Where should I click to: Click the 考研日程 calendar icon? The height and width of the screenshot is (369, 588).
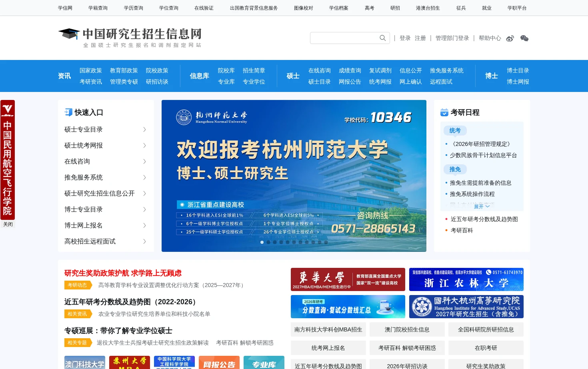tap(444, 112)
